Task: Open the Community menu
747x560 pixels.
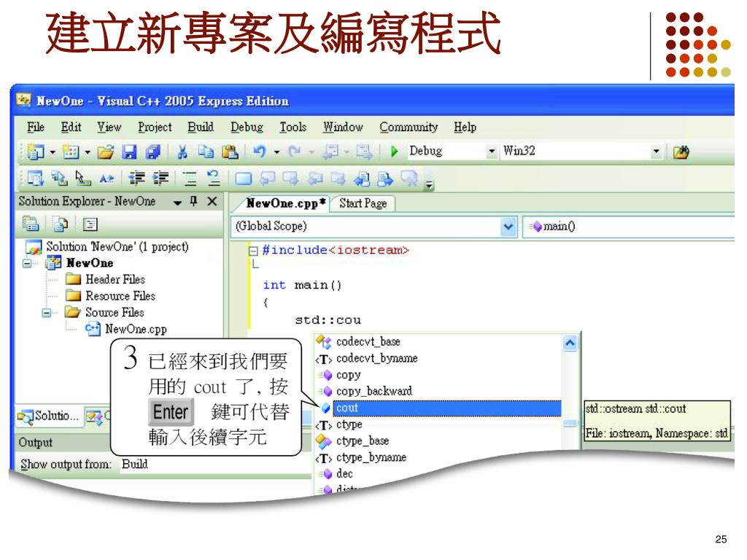Action: [x=409, y=127]
